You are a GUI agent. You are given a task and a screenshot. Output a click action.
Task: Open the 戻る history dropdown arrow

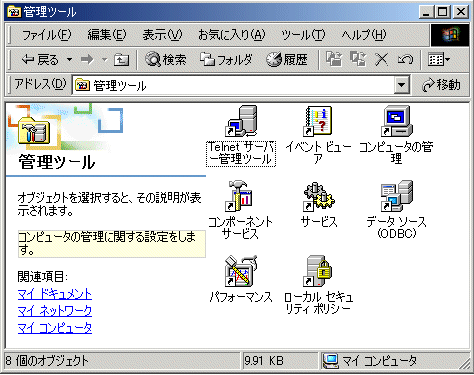69,60
